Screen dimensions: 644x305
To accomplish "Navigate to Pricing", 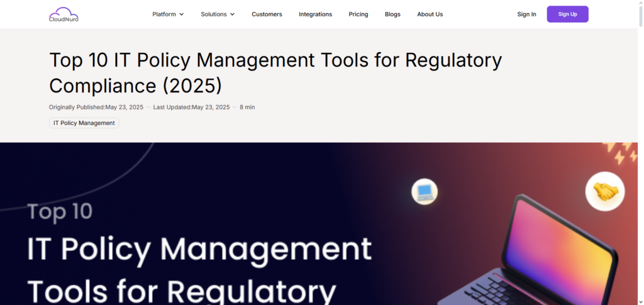I will (x=358, y=14).
